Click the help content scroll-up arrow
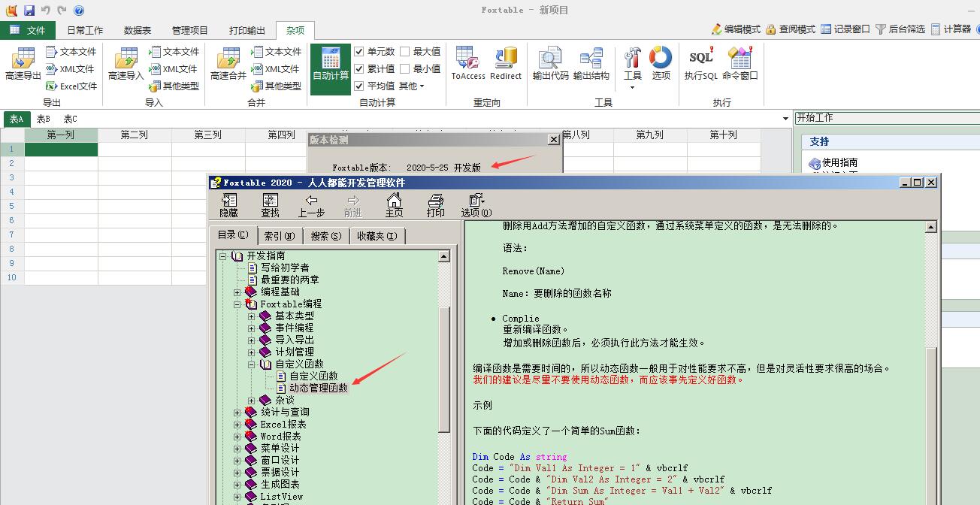This screenshot has height=505, width=980. pyautogui.click(x=932, y=227)
